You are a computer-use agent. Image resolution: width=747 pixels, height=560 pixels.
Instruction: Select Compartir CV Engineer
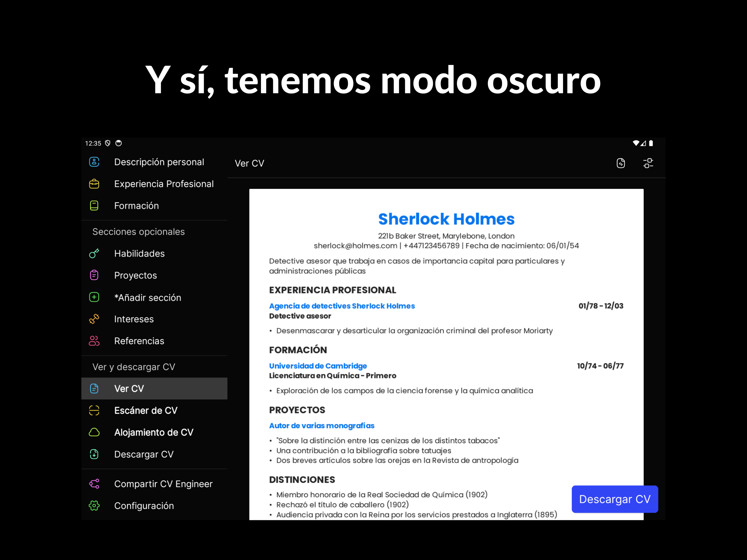pyautogui.click(x=154, y=484)
